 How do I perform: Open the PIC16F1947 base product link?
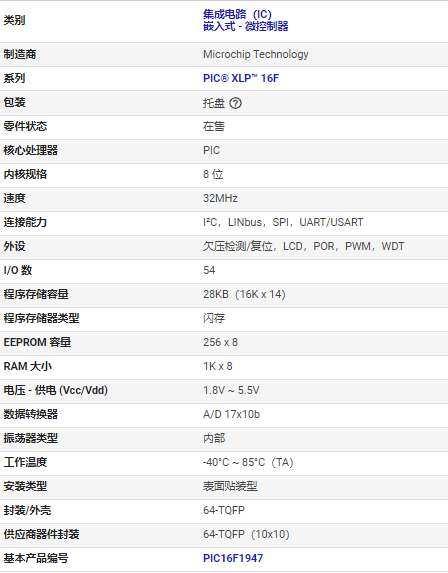(233, 558)
